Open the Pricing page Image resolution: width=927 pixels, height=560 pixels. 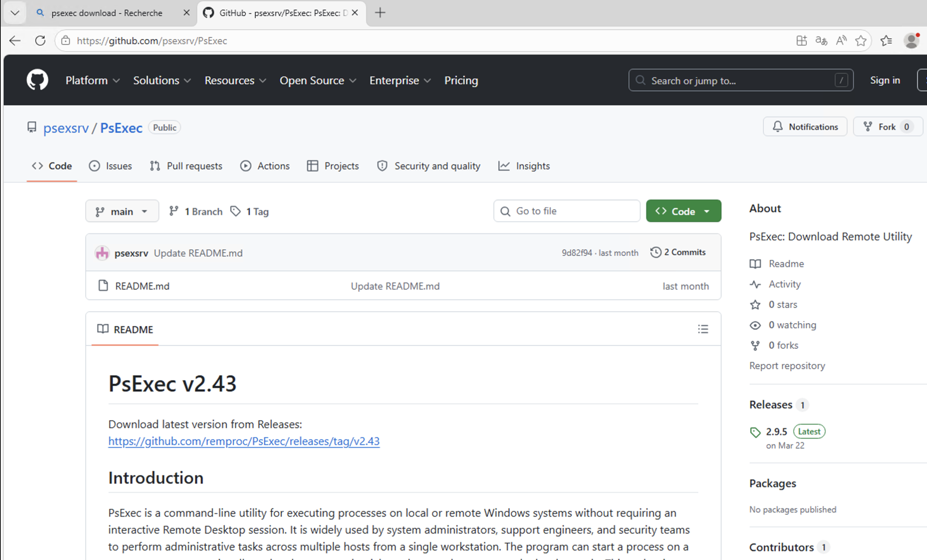[x=461, y=80]
